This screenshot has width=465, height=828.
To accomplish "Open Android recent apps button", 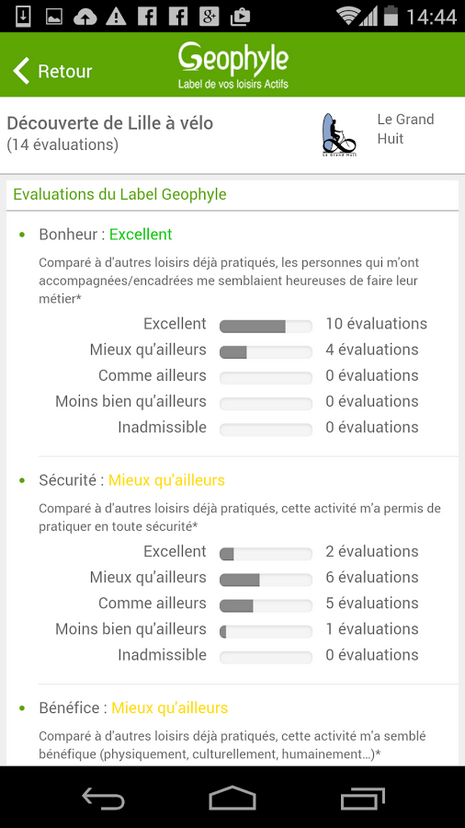I will [x=362, y=797].
